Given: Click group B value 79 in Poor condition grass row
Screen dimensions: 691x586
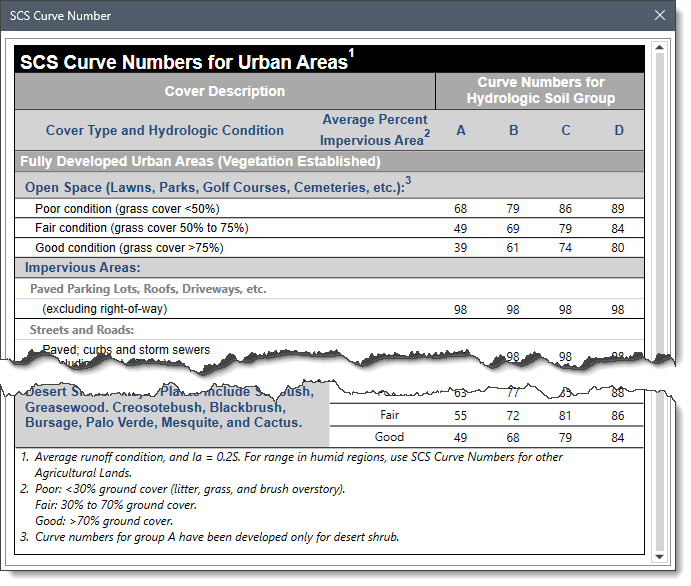Looking at the screenshot, I should [513, 208].
